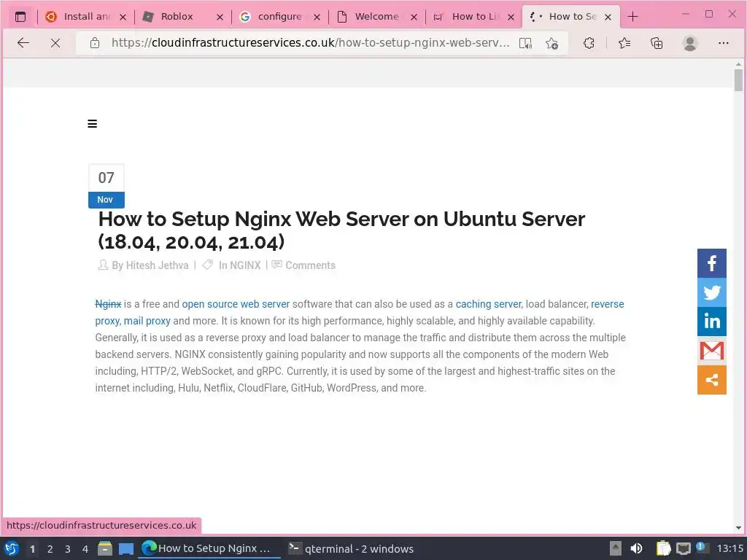Click the vertical scrollbar thumb
The height and width of the screenshot is (560, 747).
click(738, 80)
